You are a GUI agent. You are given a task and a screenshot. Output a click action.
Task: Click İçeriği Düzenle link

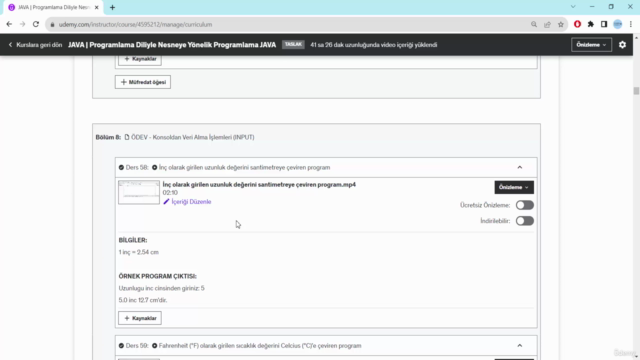(191, 202)
